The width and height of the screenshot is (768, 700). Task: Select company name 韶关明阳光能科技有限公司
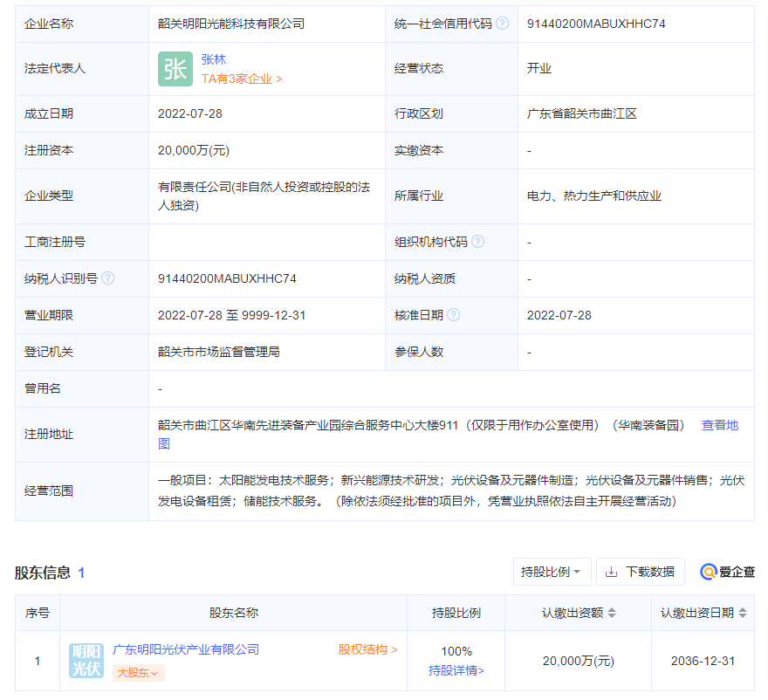click(231, 24)
